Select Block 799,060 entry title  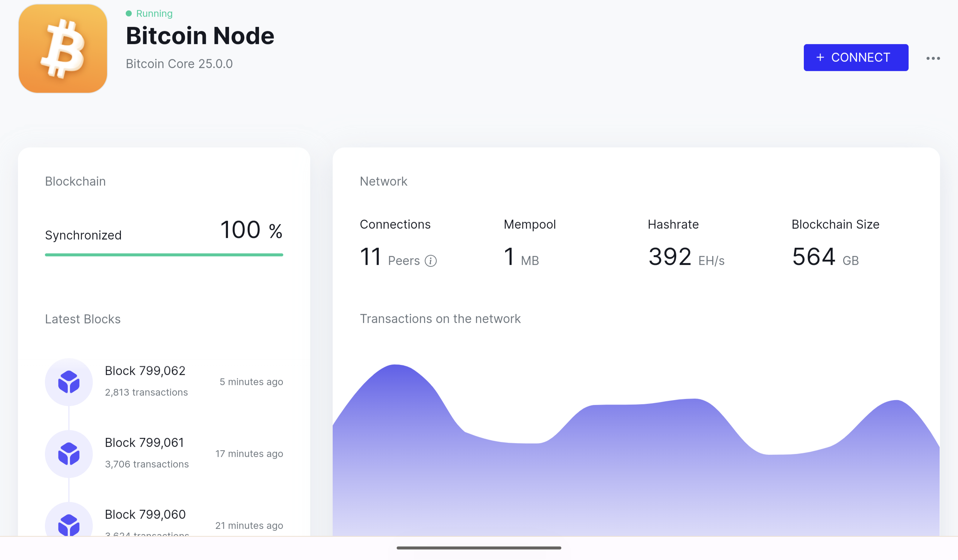pyautogui.click(x=145, y=514)
